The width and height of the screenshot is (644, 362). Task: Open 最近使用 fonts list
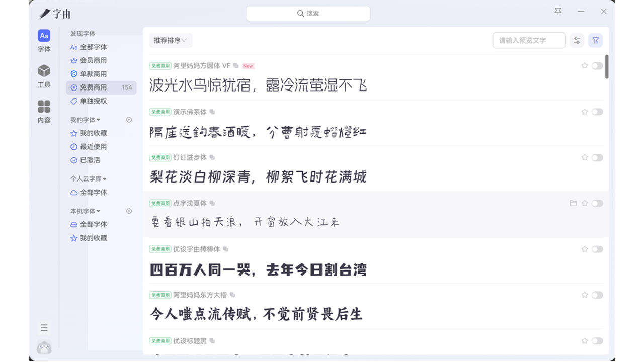(x=93, y=147)
